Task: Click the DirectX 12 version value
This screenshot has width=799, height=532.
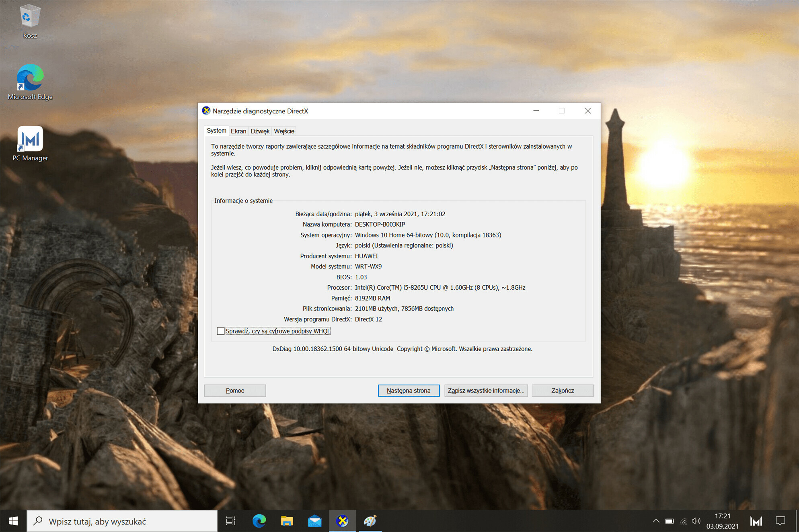Action: click(x=368, y=319)
